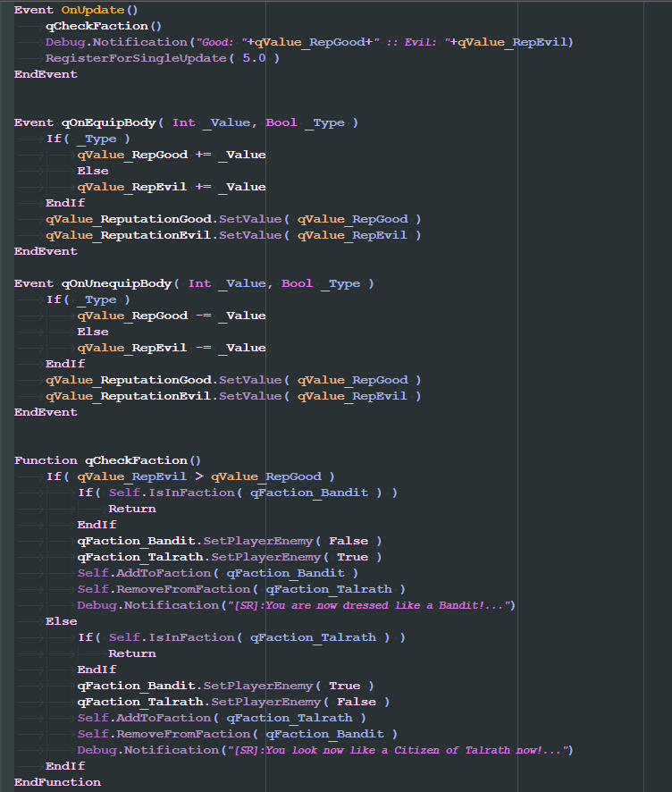Click "Bool" keyword in the qOnUnequipBody line

[x=297, y=283]
